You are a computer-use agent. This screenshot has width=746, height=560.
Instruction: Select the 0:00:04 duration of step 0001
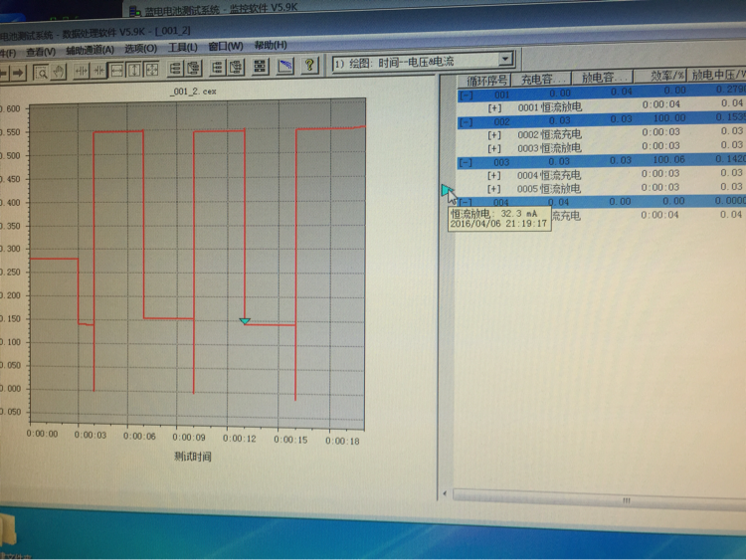660,104
